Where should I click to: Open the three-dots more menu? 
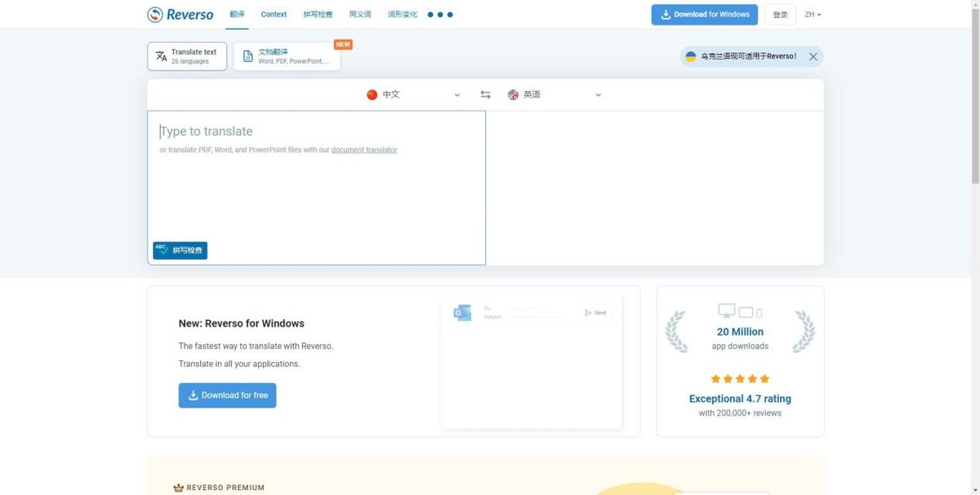point(440,15)
